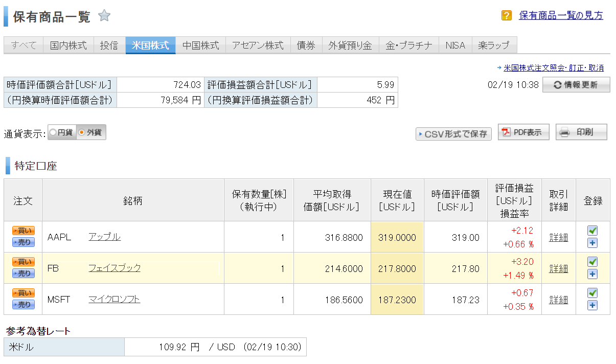Click the 452 円 converted profit/loss value
This screenshot has width=616, height=364.
(381, 100)
